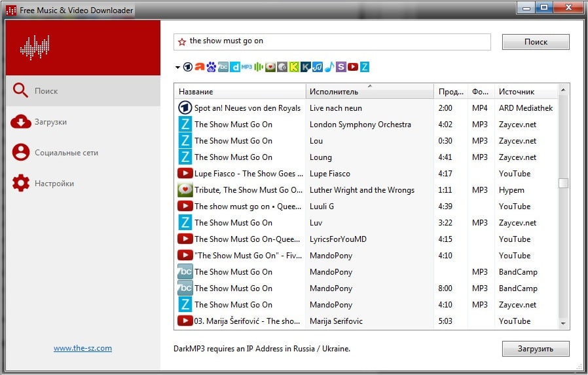Click YouTube icon of Lupe Fiasco row
588x375 pixels.
click(x=185, y=174)
